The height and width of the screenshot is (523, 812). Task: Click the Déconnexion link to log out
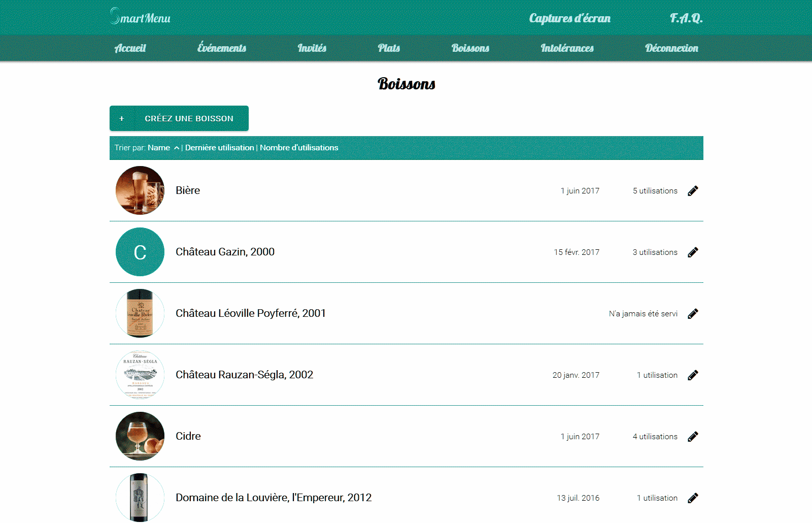671,48
